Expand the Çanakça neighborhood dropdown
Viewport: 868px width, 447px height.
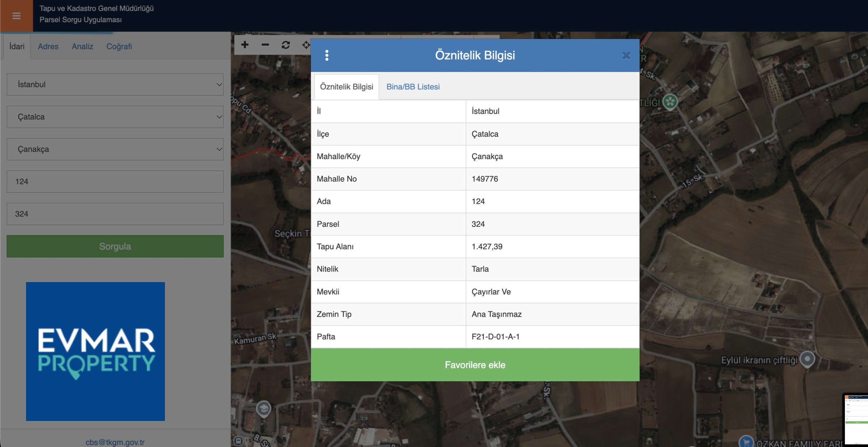[x=115, y=149]
